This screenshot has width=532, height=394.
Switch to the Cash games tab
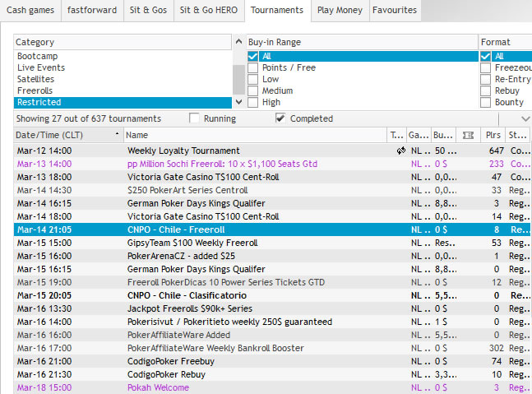30,10
